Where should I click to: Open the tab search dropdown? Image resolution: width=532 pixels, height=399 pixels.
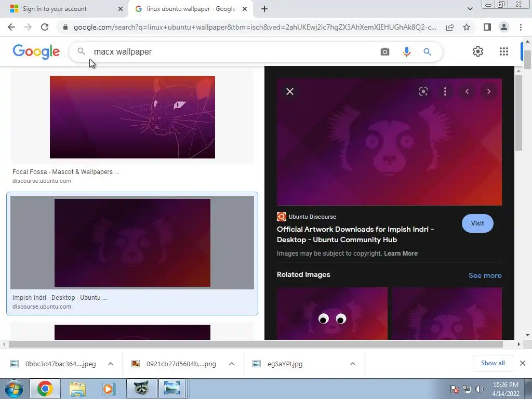(470, 9)
